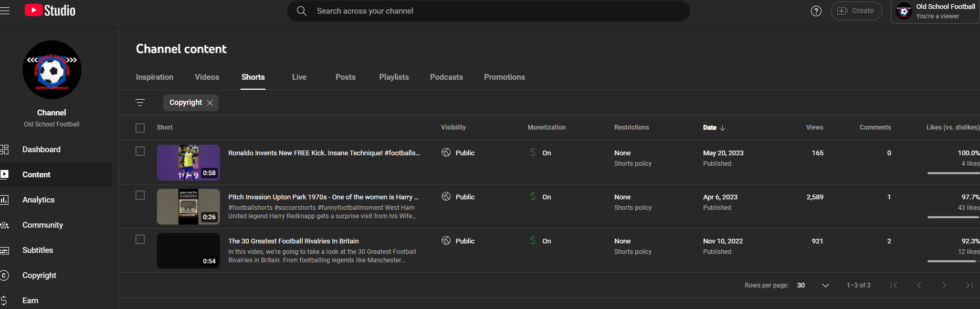Click the Public globe icon for Pitch Invasion short

[x=446, y=197]
